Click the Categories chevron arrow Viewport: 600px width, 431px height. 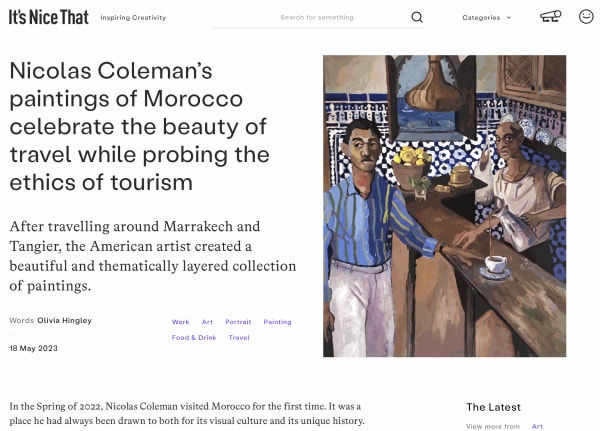tap(509, 17)
